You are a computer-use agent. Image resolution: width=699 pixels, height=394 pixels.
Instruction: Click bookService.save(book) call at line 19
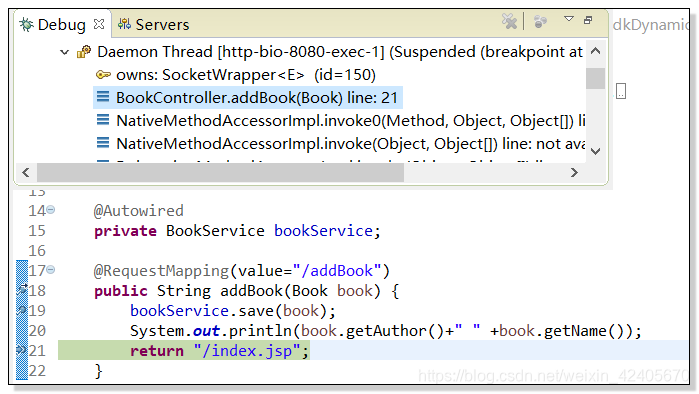coord(232,311)
